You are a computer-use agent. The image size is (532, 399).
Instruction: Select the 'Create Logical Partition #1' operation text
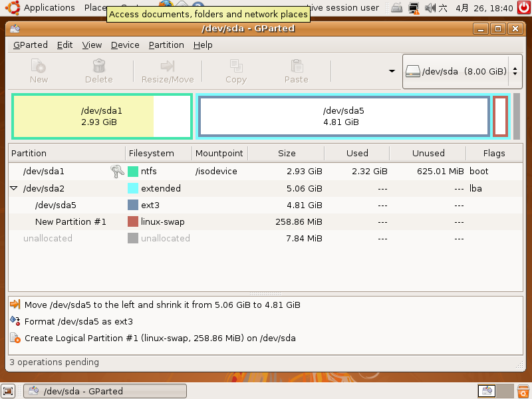click(x=160, y=338)
